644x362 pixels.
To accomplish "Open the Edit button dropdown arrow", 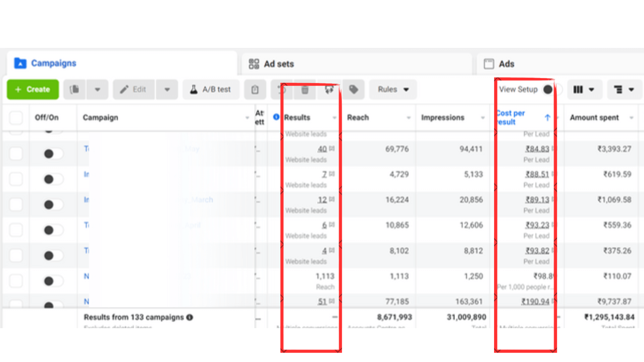I will click(167, 89).
